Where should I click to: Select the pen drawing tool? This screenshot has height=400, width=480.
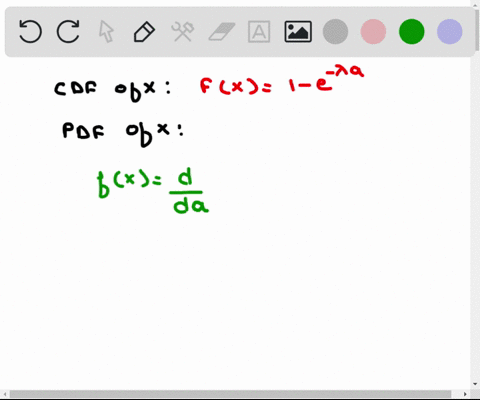tap(144, 32)
